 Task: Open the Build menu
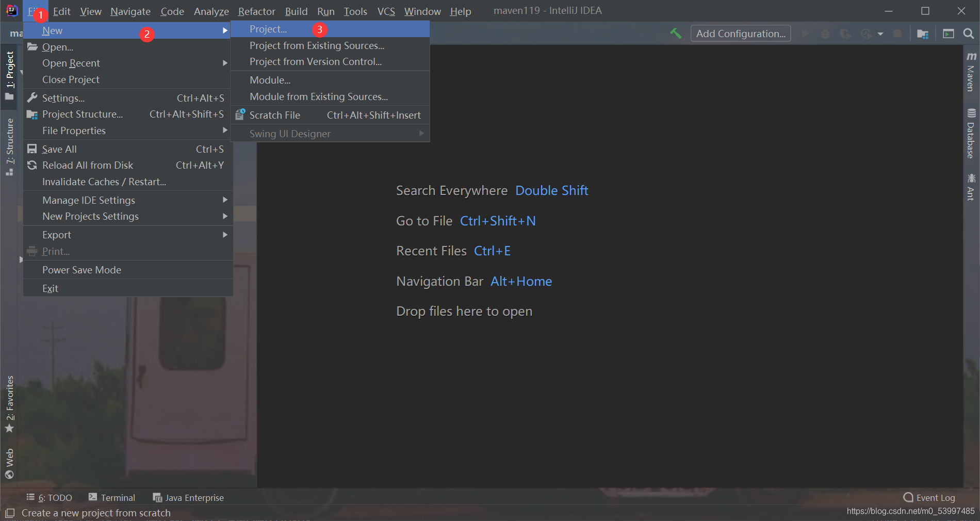(296, 11)
